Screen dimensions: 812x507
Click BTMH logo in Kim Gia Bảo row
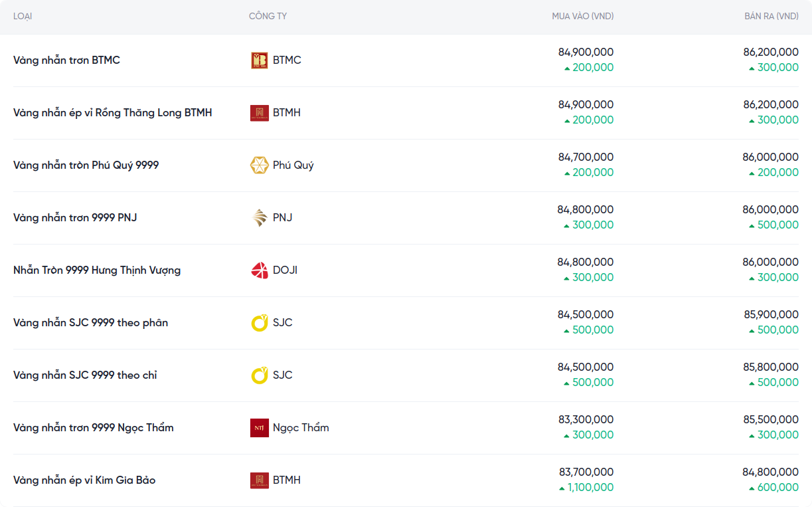[x=259, y=480]
